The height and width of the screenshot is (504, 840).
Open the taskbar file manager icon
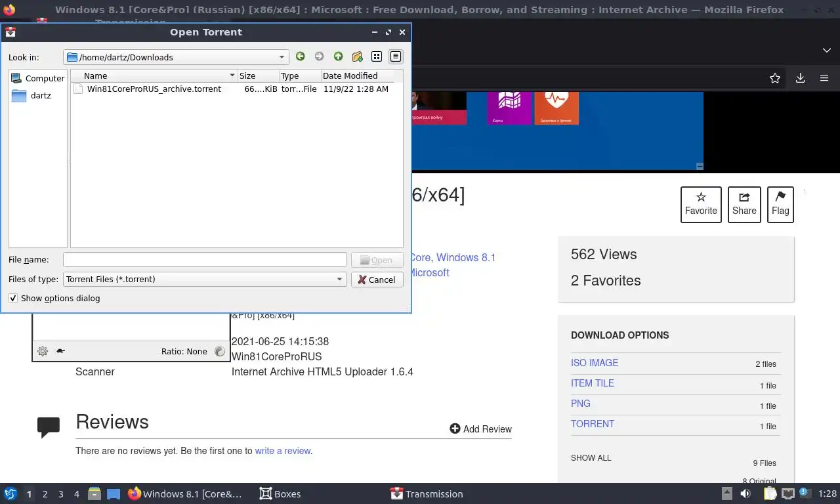[94, 493]
